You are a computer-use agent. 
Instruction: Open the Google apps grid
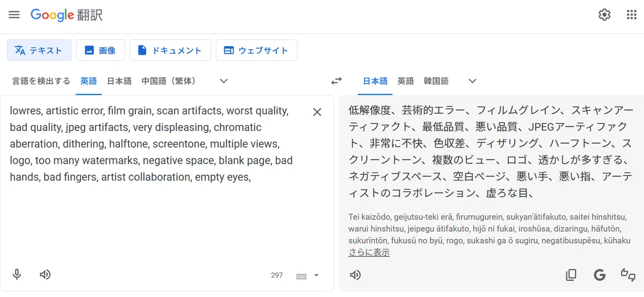pyautogui.click(x=632, y=15)
